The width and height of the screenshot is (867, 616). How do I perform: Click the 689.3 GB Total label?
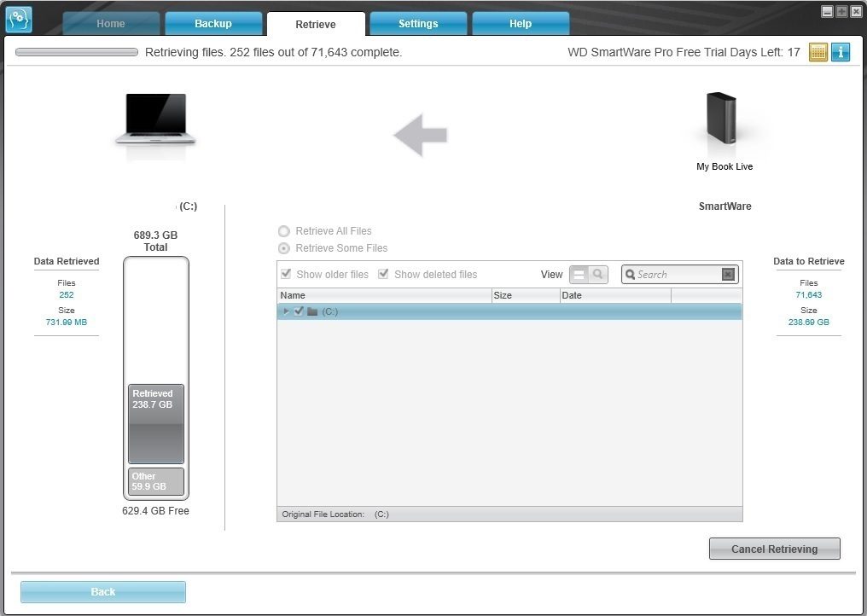point(155,241)
